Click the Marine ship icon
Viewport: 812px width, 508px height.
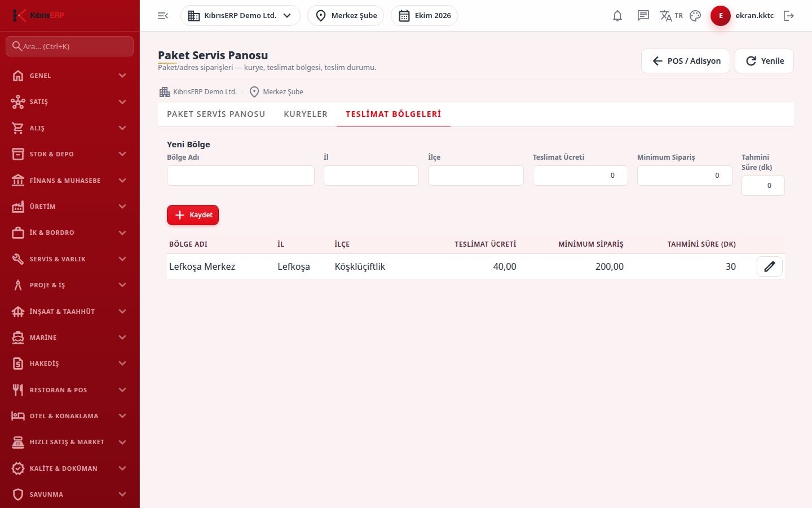(18, 338)
